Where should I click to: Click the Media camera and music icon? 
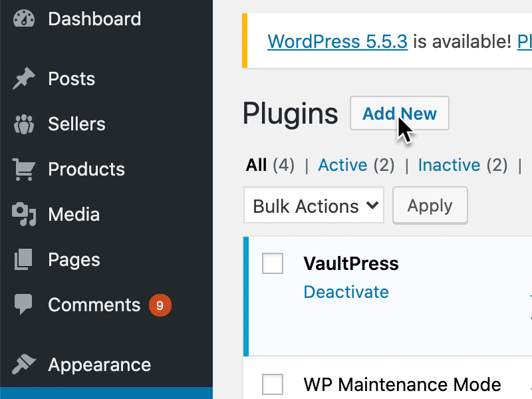point(24,214)
